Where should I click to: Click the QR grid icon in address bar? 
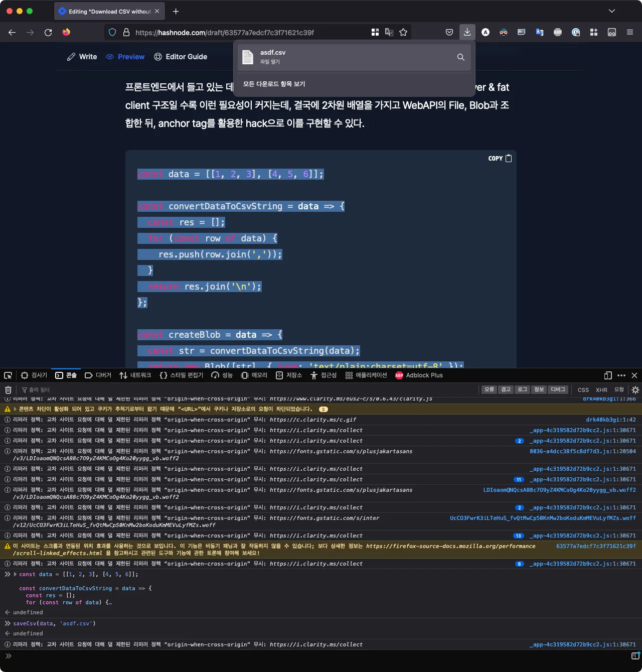[x=375, y=32]
